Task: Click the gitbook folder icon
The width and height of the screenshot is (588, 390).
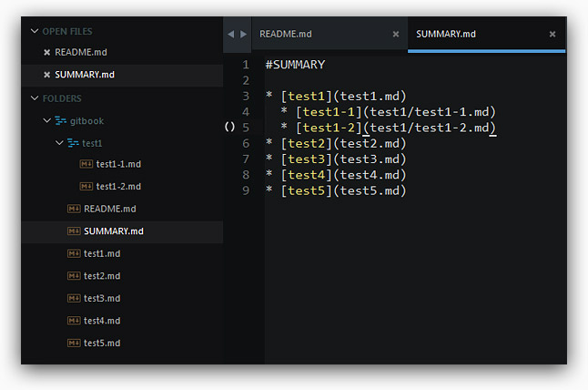Action: (x=61, y=120)
